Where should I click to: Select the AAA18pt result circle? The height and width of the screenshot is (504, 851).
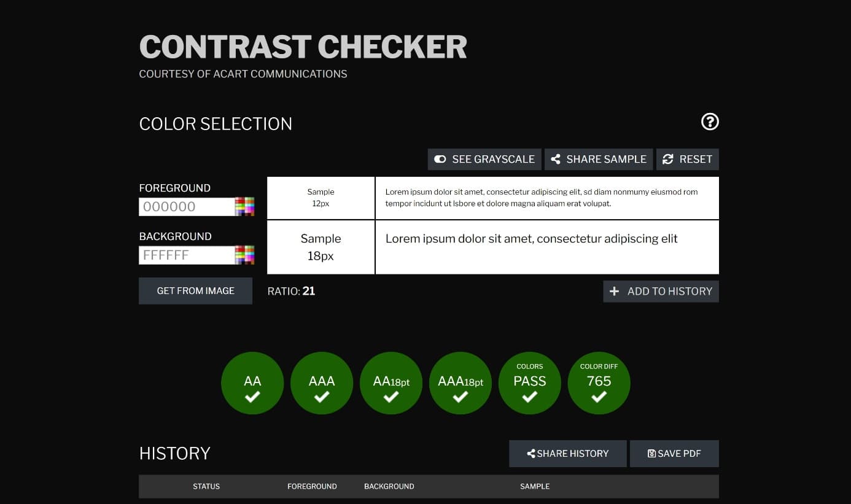(460, 382)
